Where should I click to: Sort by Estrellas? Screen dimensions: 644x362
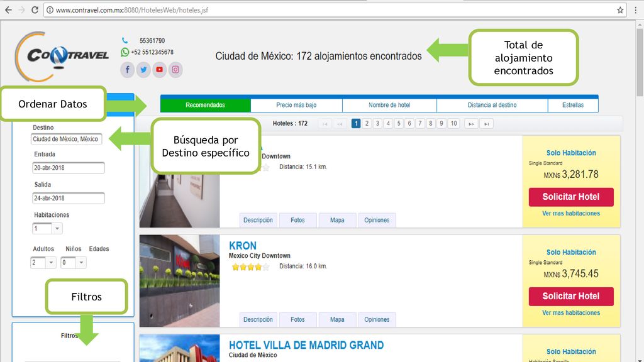(x=573, y=105)
